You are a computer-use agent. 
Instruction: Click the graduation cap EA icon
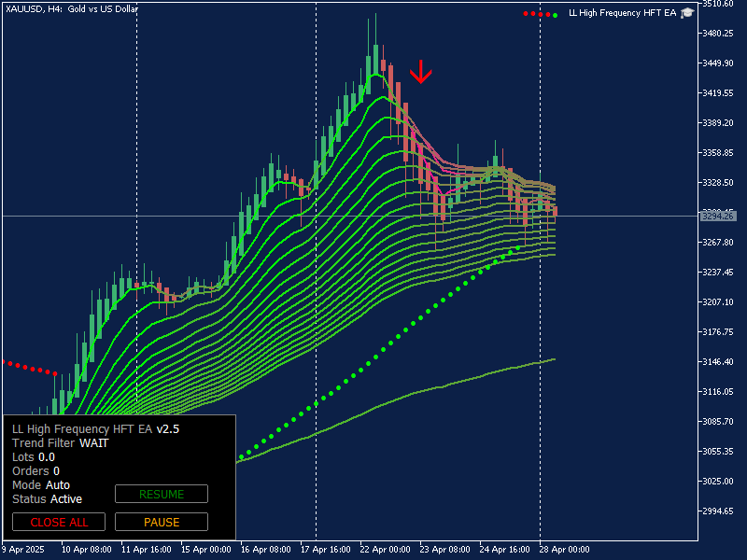point(687,13)
